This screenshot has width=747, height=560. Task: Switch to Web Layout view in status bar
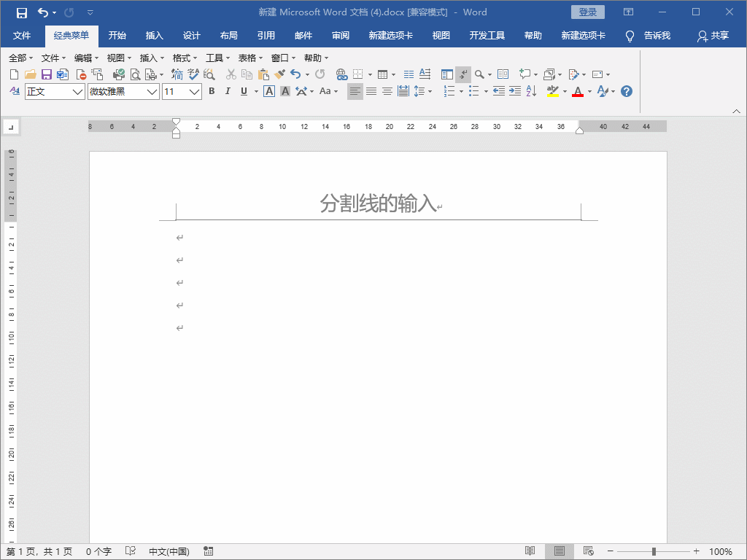(x=589, y=551)
